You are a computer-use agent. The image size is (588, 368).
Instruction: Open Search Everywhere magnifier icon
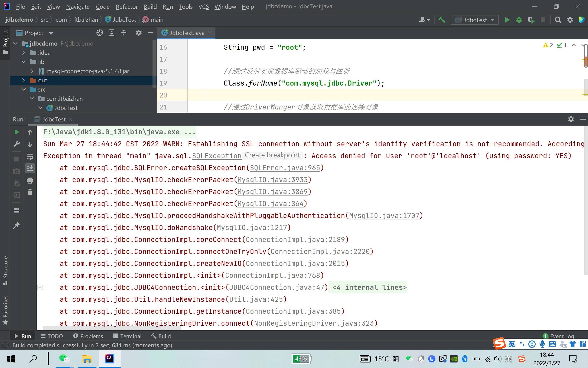tap(558, 20)
